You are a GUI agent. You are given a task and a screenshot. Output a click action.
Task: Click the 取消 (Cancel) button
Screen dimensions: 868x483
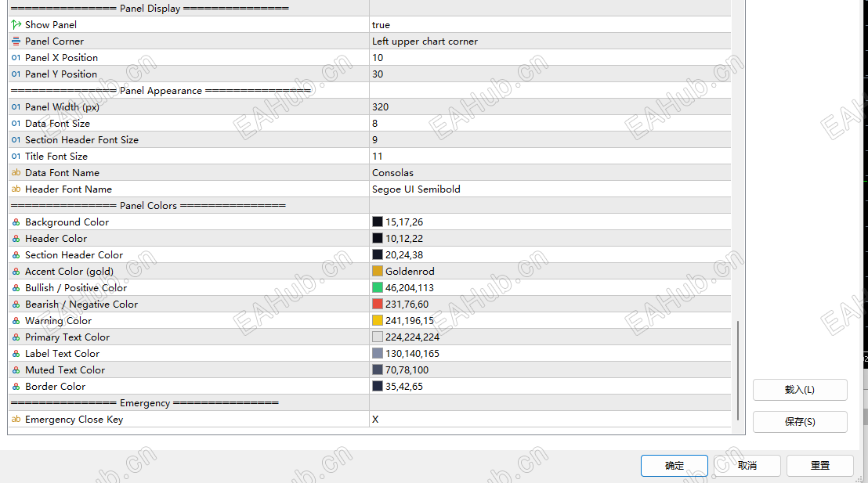coord(747,466)
